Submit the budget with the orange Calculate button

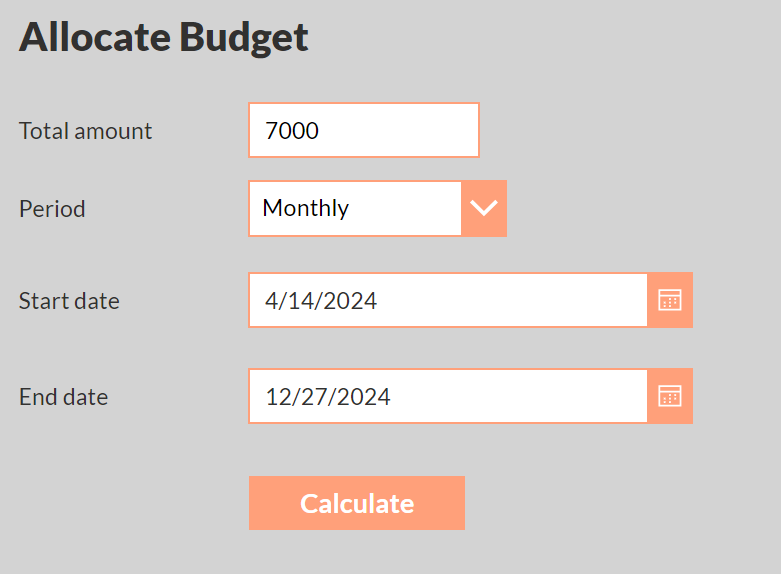coord(357,503)
